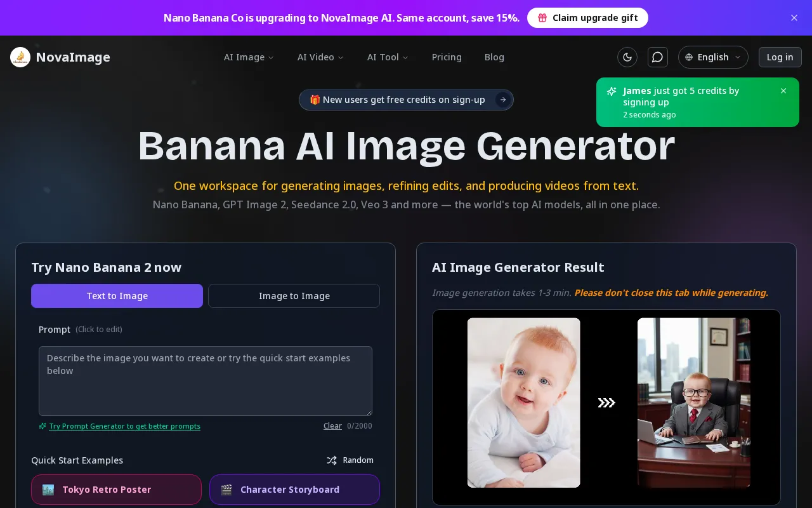Click the sparkle icon beside prompt generator
This screenshot has width=812, height=508.
tap(43, 426)
